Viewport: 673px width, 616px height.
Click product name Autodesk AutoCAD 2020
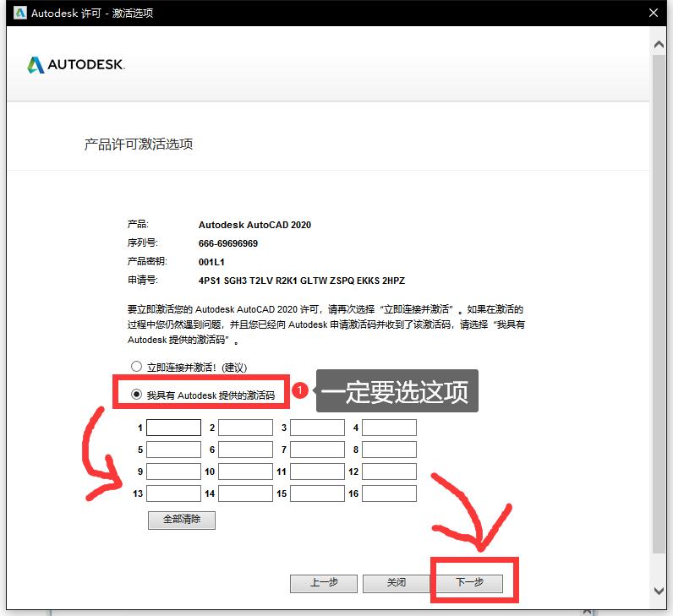(254, 226)
